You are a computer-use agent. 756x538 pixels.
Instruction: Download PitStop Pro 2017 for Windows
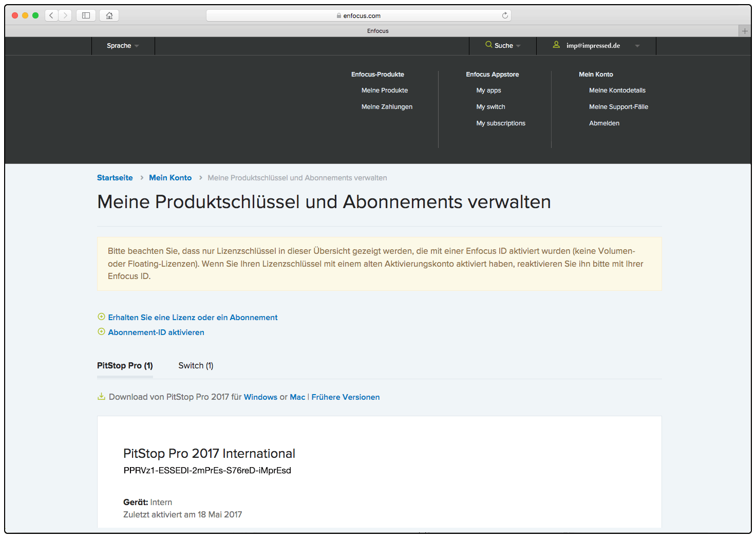point(260,397)
